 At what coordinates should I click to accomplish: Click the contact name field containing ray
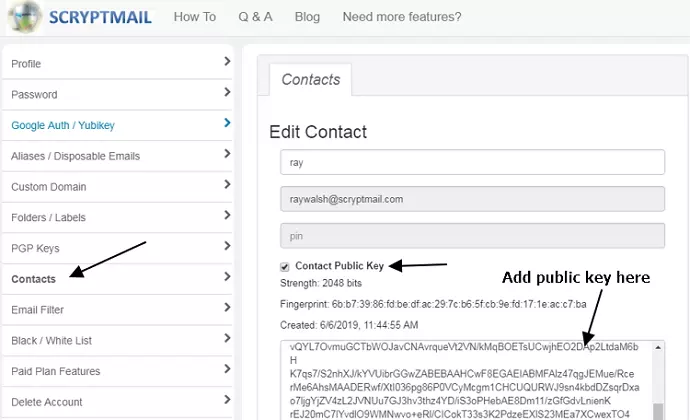point(472,162)
